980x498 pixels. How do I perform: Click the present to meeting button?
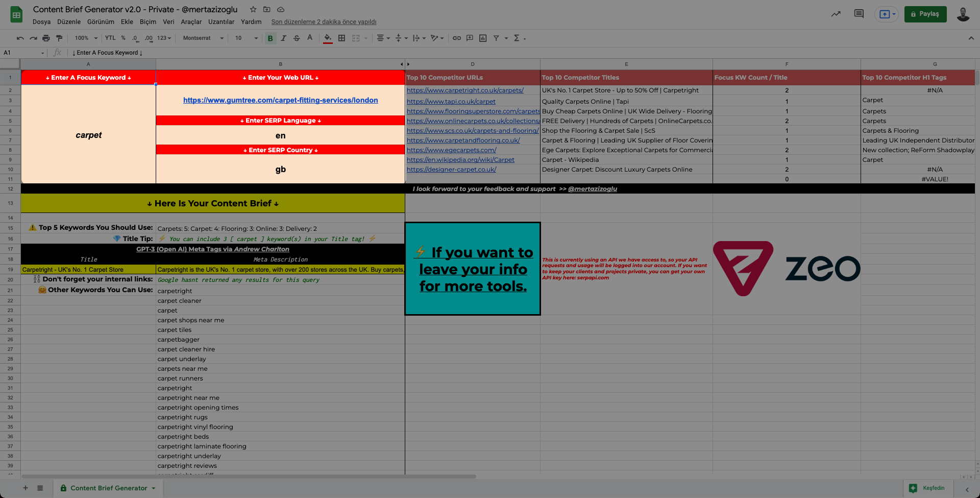[x=887, y=14]
